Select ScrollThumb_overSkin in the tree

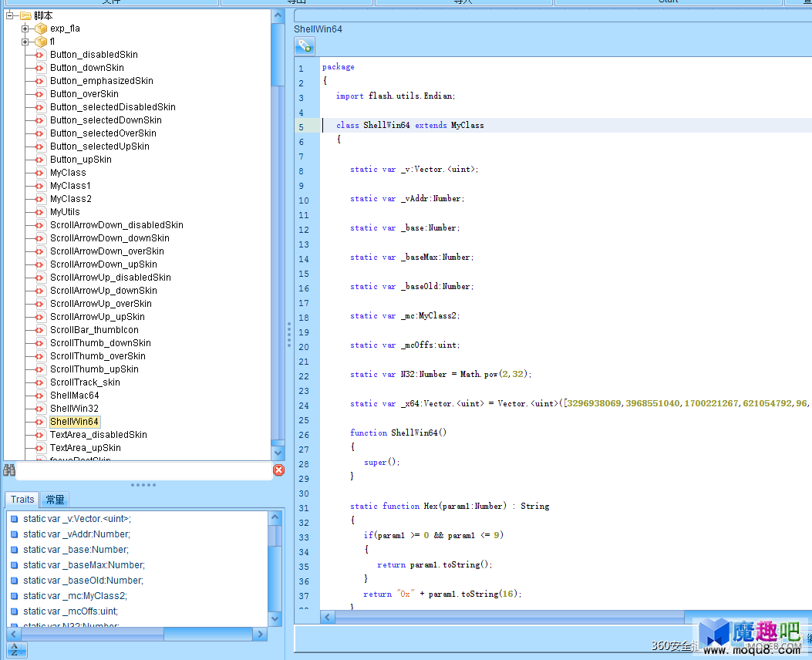98,356
